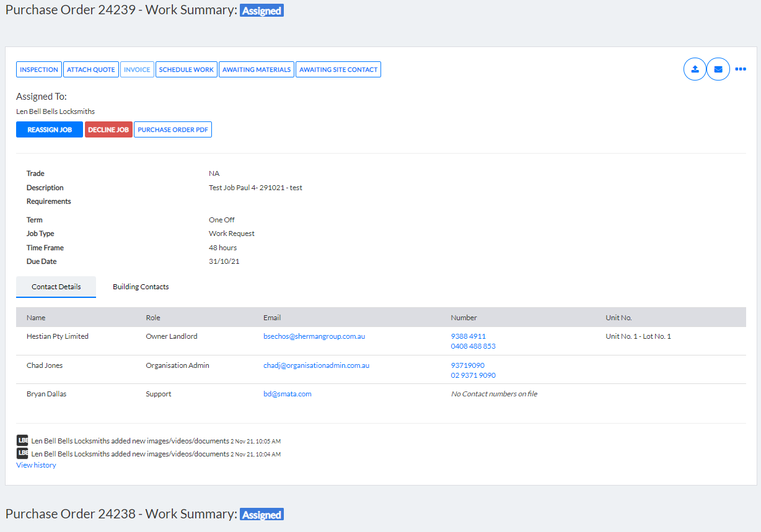Click the description 'Test Job Paul 4- 291021 - test'
Viewport: 761px width, 532px height.
255,188
